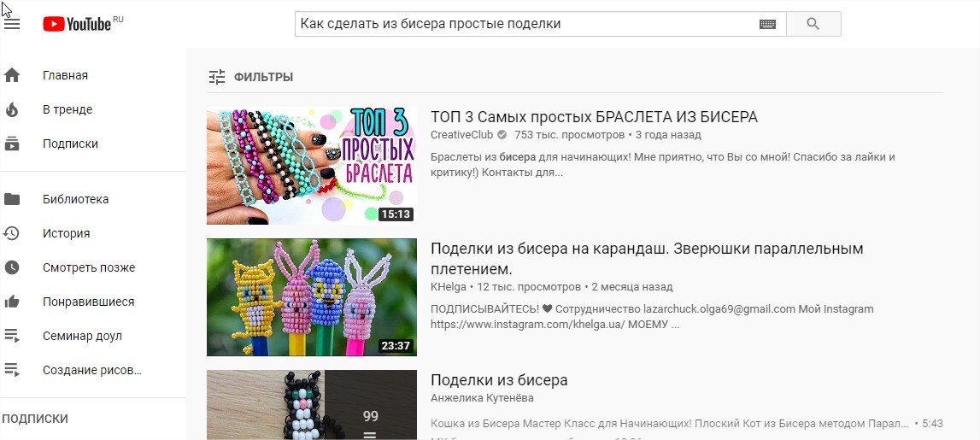Click the thumbs-up icon for Понравившиеся
980x440 pixels.
coord(12,302)
